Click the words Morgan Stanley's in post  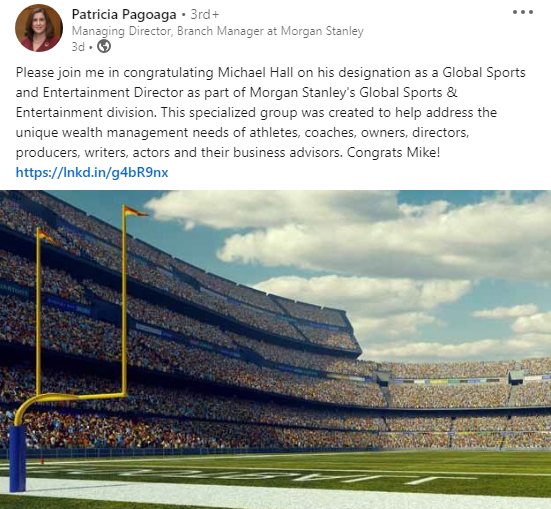[x=303, y=92]
